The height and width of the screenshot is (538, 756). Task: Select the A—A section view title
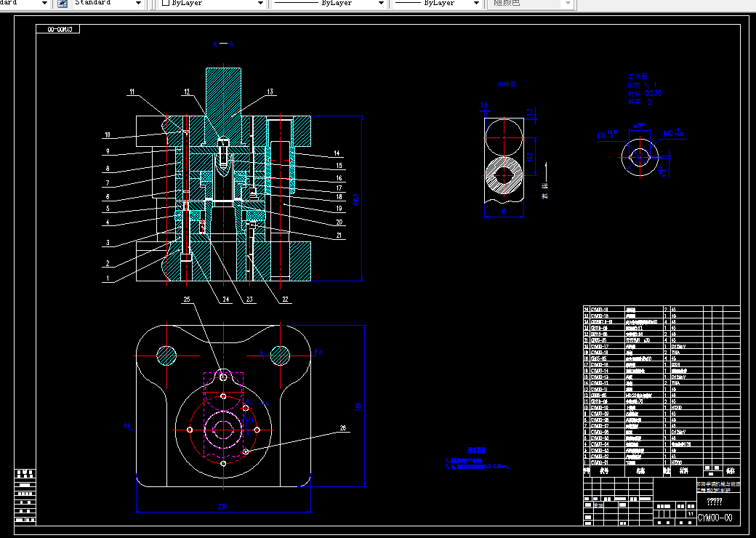(223, 44)
